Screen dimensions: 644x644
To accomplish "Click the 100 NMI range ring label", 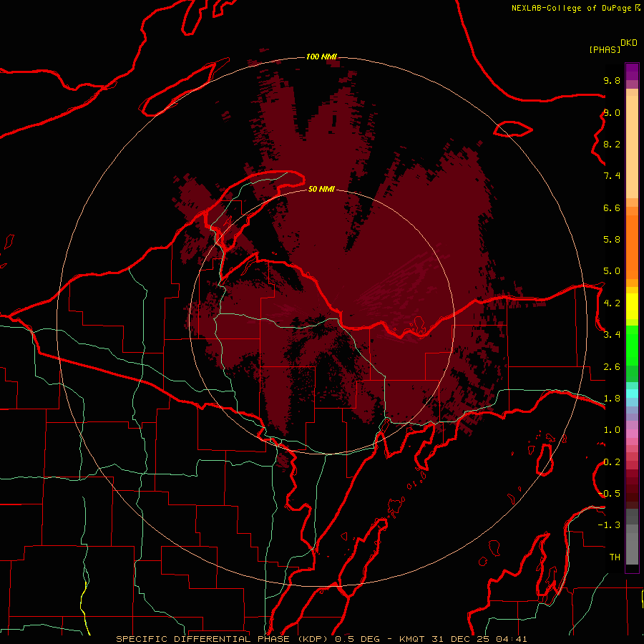I will [x=321, y=57].
